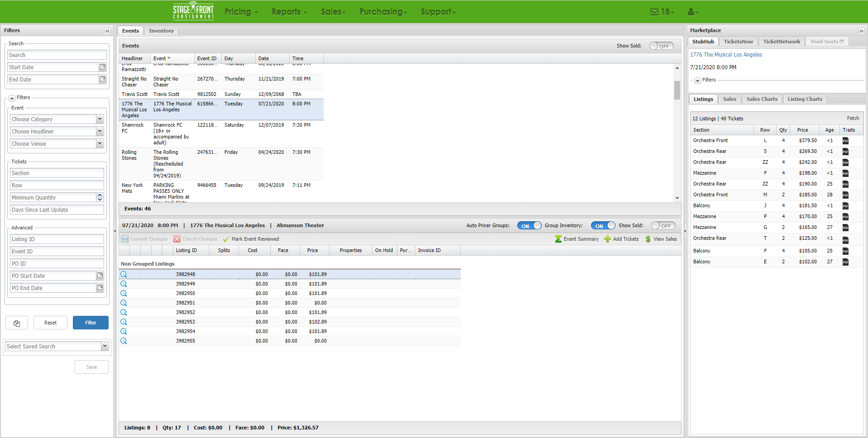Click the PDF trait icon for Mezzanine row F
Image resolution: width=868 pixels, height=438 pixels.
click(845, 173)
